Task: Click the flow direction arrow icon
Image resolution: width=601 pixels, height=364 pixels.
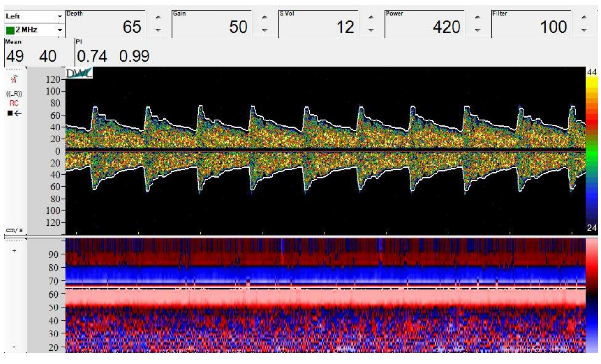Action: pyautogui.click(x=14, y=113)
